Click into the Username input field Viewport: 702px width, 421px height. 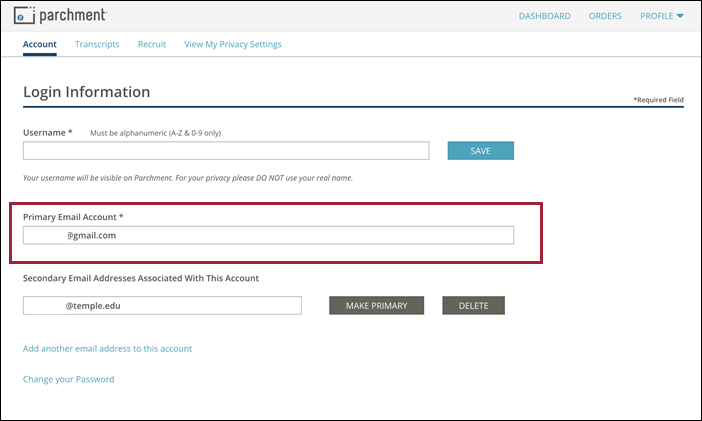click(x=226, y=151)
